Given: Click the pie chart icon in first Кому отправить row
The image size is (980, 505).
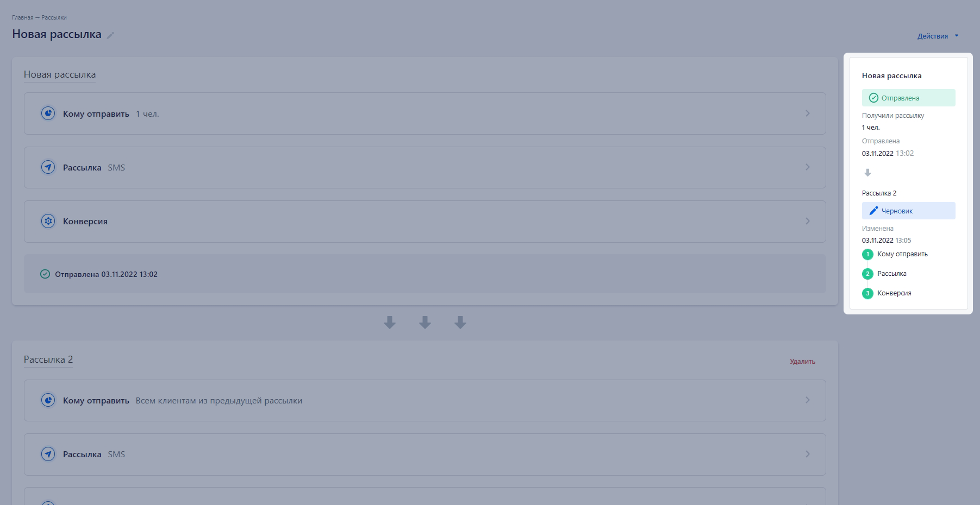Looking at the screenshot, I should tap(48, 113).
